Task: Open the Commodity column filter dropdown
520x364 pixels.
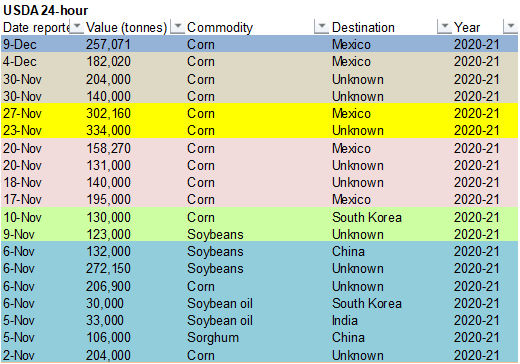Action: 322,27
